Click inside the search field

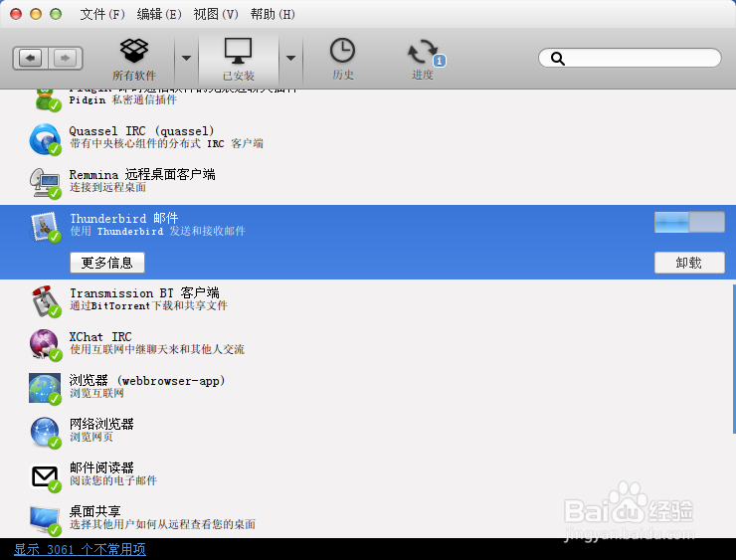pyautogui.click(x=630, y=59)
